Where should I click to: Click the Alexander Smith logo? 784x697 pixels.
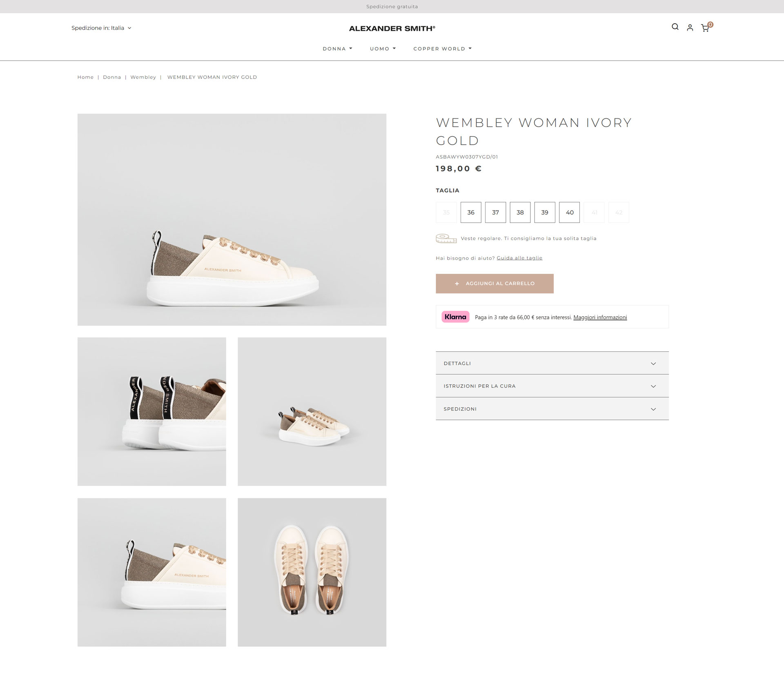click(x=392, y=29)
